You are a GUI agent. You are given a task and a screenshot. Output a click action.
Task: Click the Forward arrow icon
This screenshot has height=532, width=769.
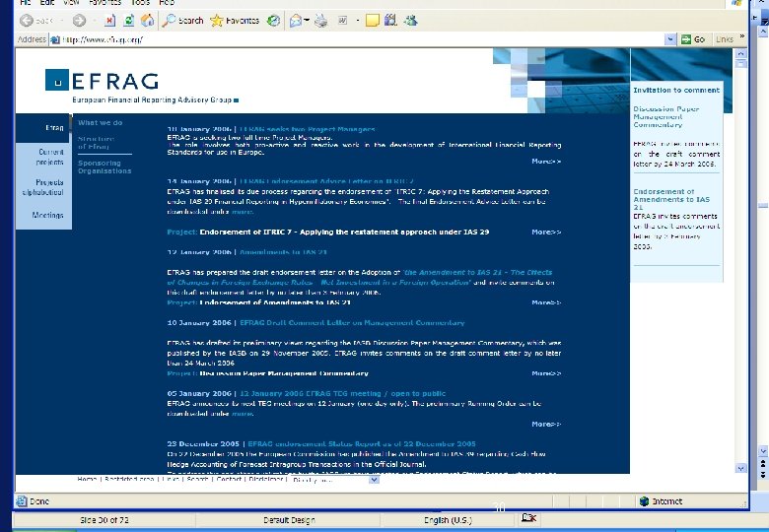(79, 21)
